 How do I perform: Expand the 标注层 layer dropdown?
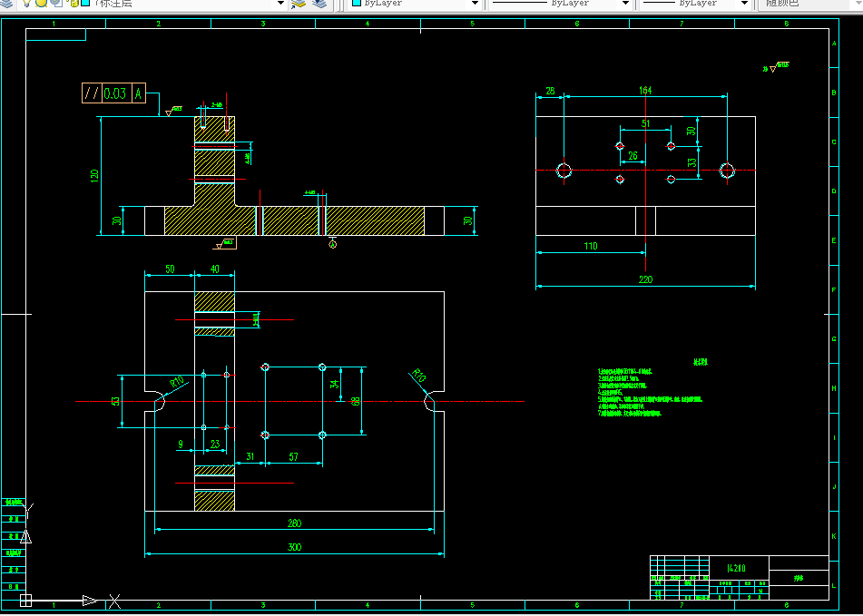pyautogui.click(x=280, y=4)
